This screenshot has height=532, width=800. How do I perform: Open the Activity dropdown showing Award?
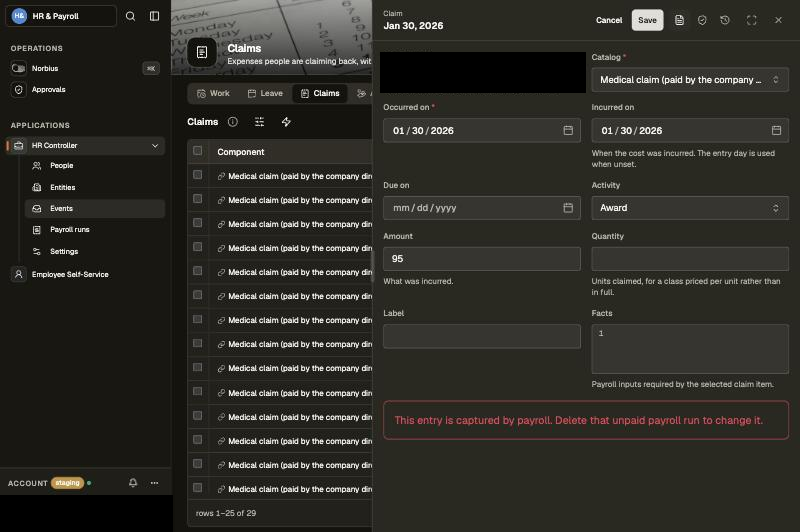click(690, 208)
